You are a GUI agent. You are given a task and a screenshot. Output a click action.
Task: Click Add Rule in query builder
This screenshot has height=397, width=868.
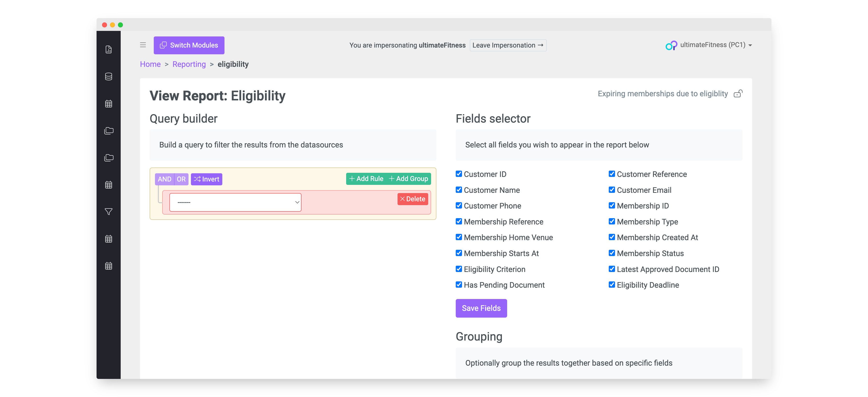click(366, 179)
